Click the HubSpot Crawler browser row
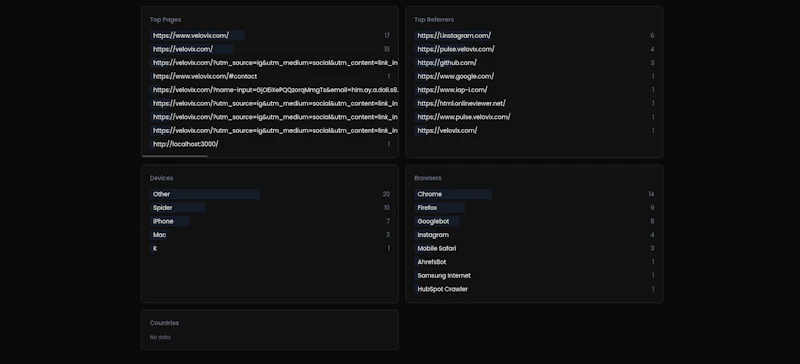800x364 pixels. (534, 289)
